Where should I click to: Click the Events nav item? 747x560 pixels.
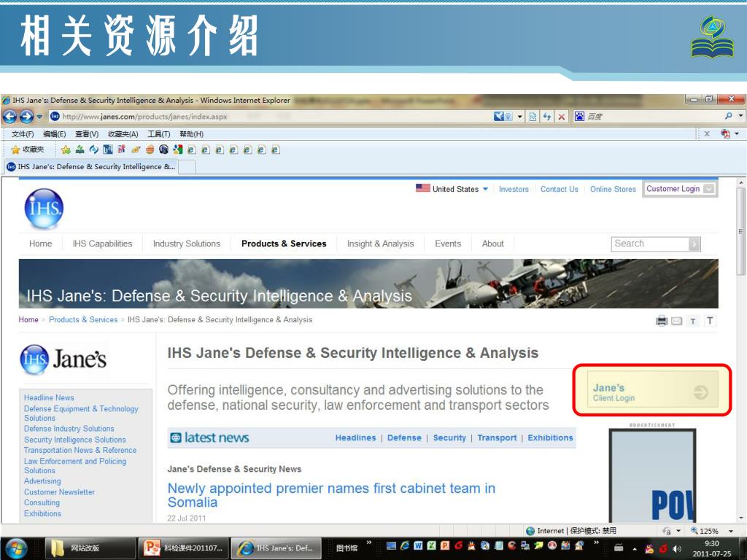(x=448, y=244)
